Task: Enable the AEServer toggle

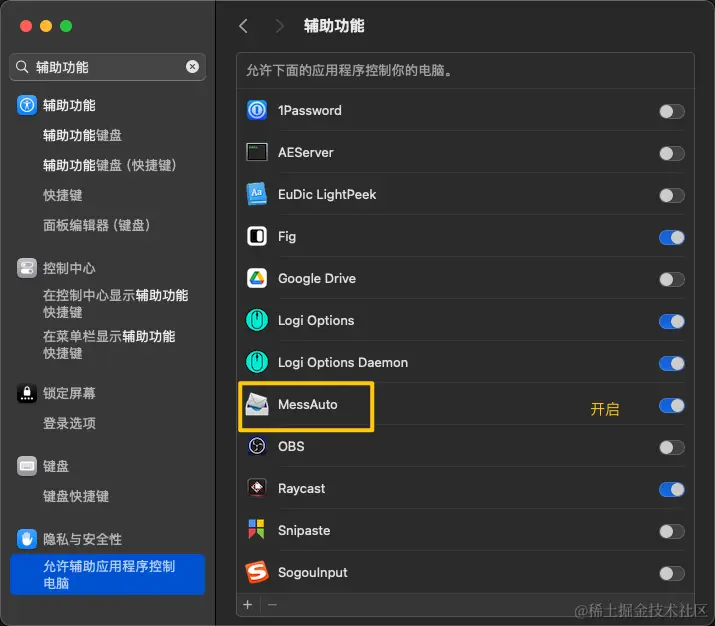Action: coord(672,153)
